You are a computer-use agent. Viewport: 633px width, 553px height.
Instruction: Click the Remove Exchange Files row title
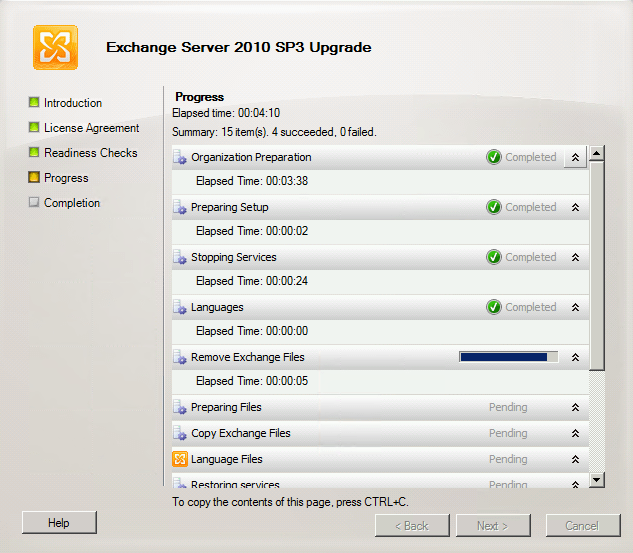point(248,357)
